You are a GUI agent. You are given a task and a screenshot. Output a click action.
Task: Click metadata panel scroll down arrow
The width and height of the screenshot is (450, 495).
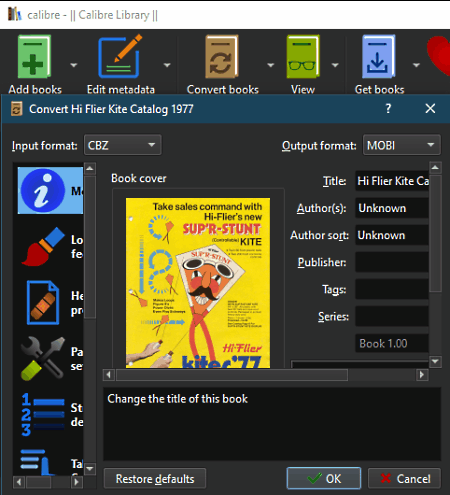click(435, 361)
